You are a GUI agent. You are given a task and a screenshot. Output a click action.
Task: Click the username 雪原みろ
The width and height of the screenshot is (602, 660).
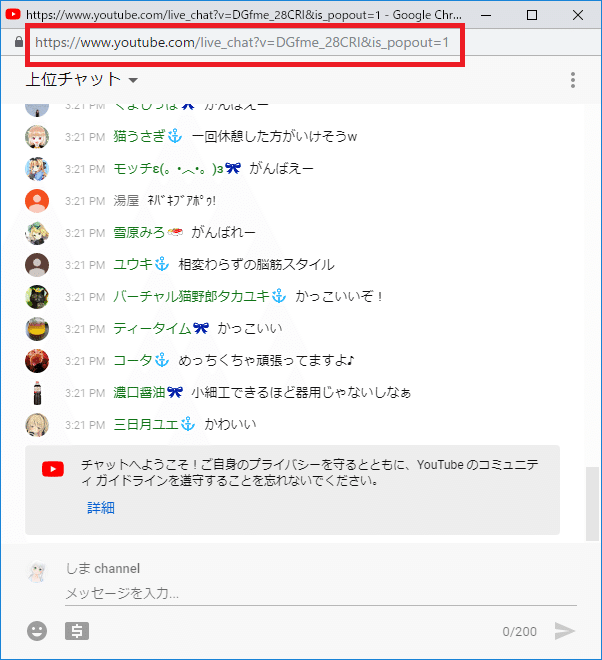click(139, 232)
